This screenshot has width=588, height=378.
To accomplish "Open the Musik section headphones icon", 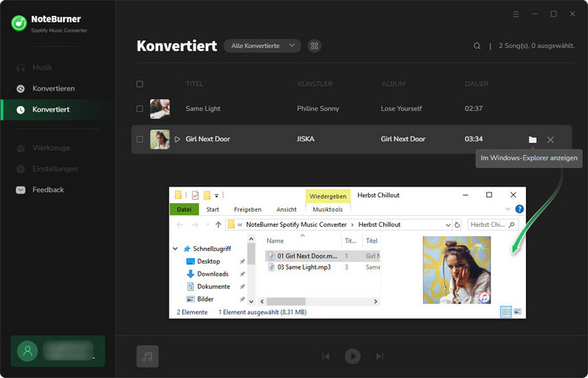I will 20,67.
